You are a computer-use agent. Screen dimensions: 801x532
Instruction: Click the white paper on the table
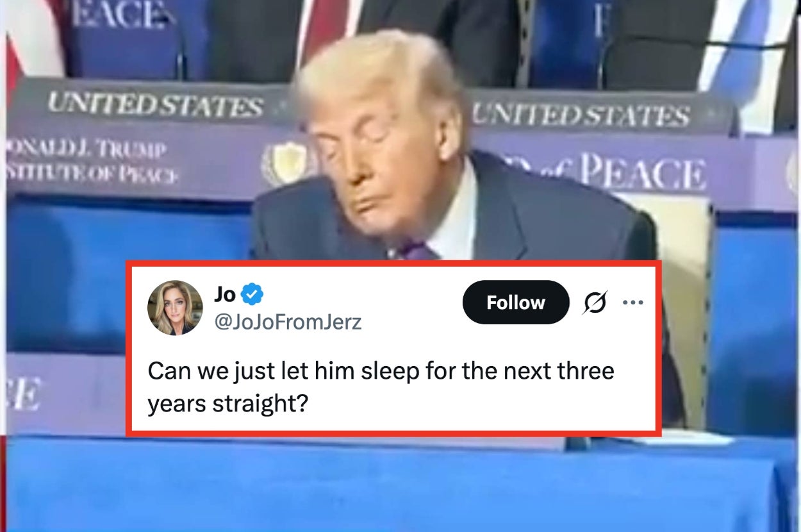[x=695, y=438]
